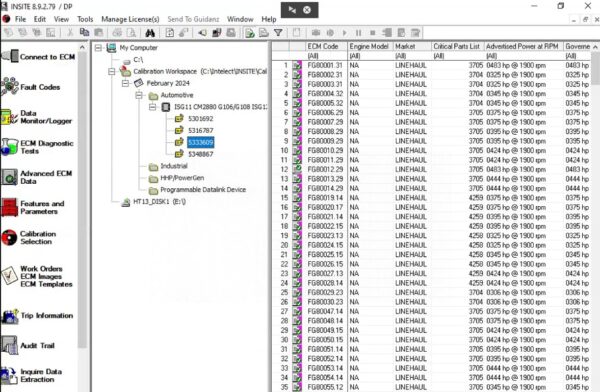
Task: Open Advertised Power at RPM (All) filter
Action: pyautogui.click(x=523, y=56)
